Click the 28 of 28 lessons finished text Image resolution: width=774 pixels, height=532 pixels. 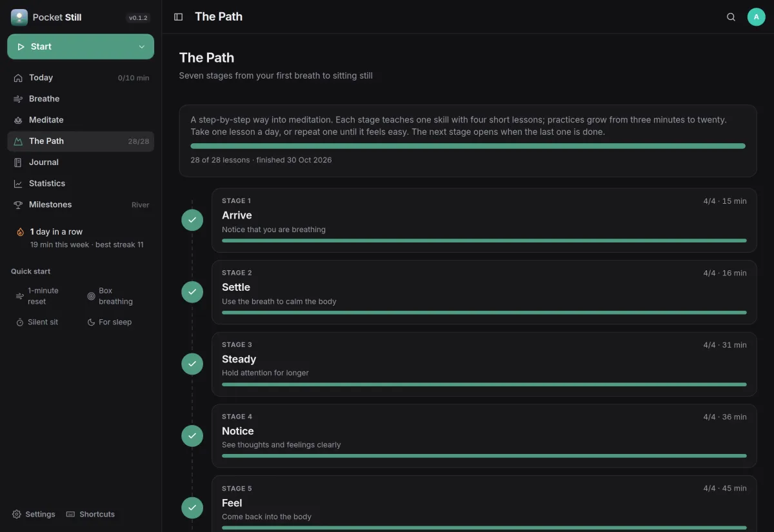(x=261, y=160)
